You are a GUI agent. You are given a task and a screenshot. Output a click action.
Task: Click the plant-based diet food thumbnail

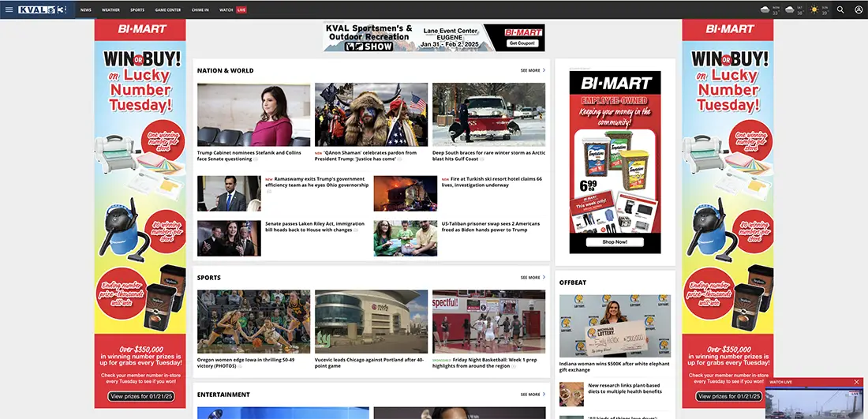pyautogui.click(x=571, y=394)
